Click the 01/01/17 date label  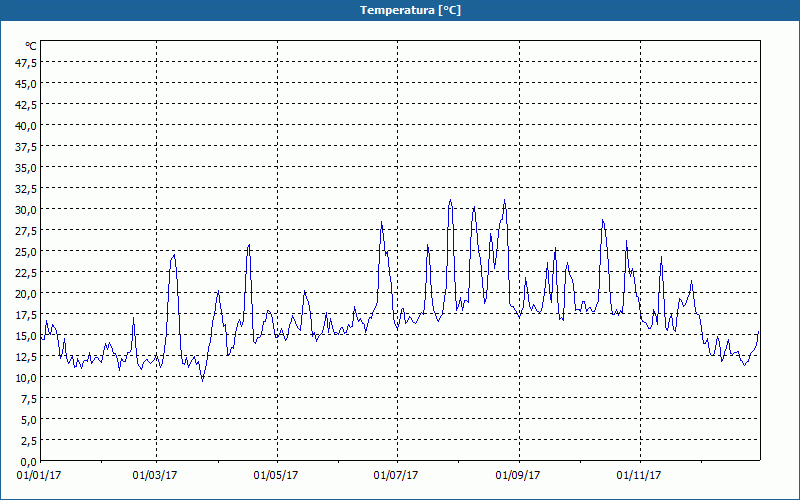click(39, 476)
